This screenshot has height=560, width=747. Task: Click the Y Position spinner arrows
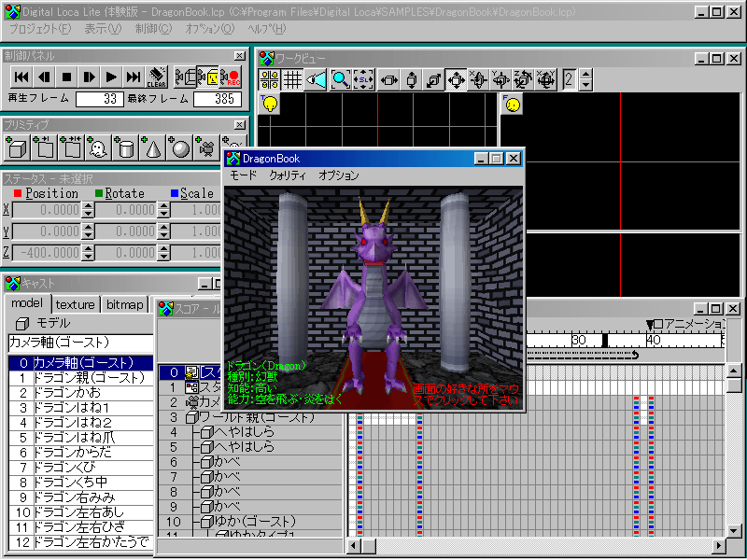click(88, 231)
